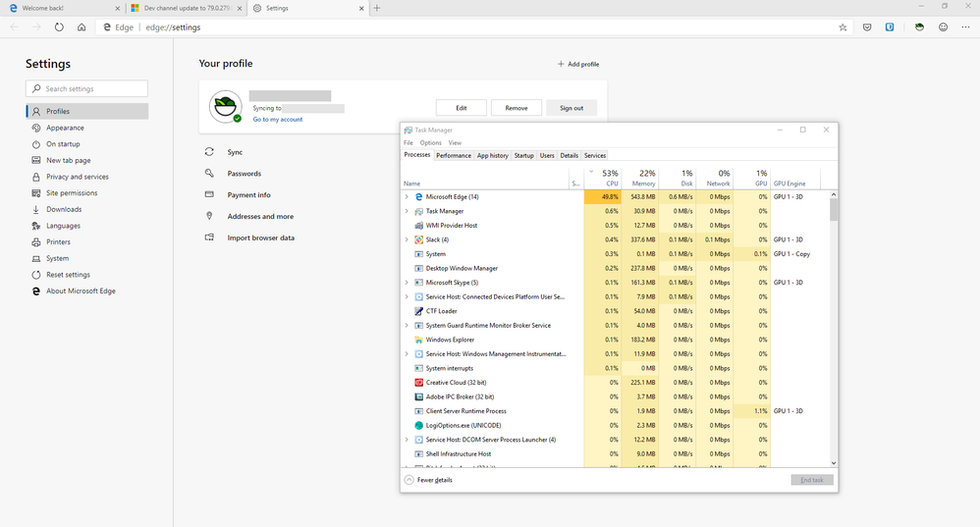The image size is (980, 527).
Task: Switch to Dev channel update tab
Action: coord(187,8)
